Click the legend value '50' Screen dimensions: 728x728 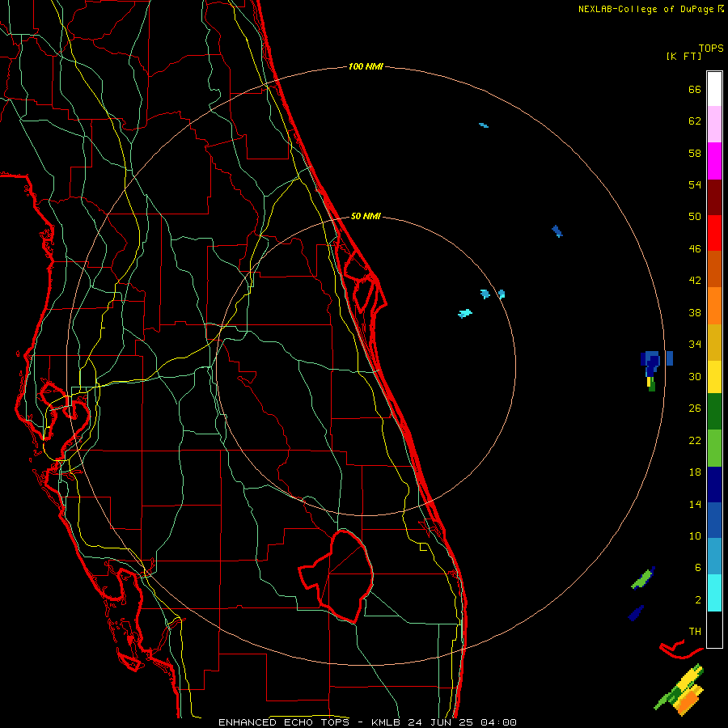pyautogui.click(x=695, y=216)
